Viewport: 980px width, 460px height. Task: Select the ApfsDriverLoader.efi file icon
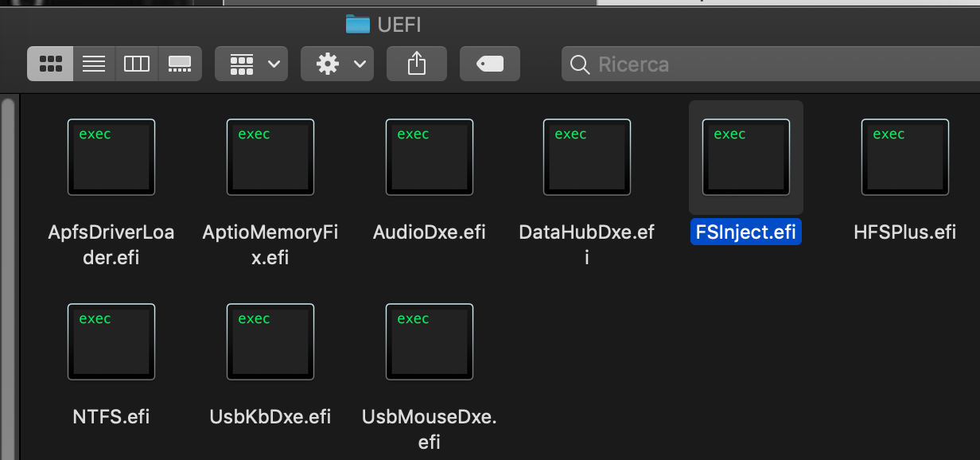(x=111, y=158)
